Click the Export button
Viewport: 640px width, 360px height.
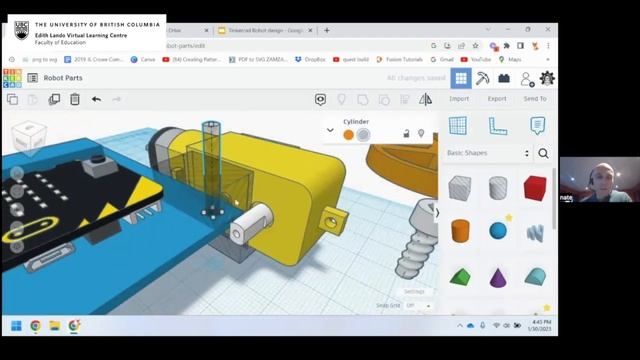pos(497,99)
